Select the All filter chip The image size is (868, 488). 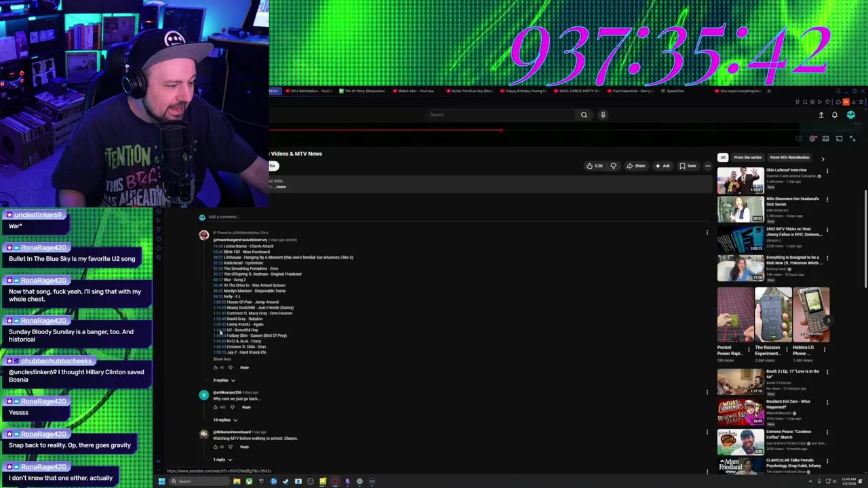(723, 157)
